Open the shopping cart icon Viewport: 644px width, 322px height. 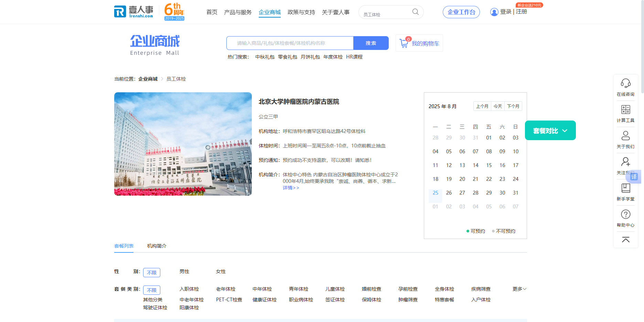404,43
